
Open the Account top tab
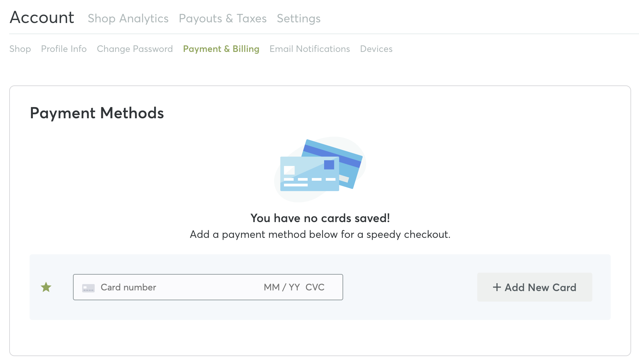(42, 18)
